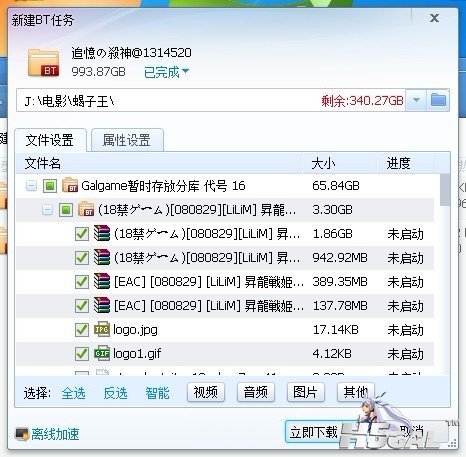Click the 全选 select-all link
This screenshot has width=466, height=457.
[x=73, y=393]
